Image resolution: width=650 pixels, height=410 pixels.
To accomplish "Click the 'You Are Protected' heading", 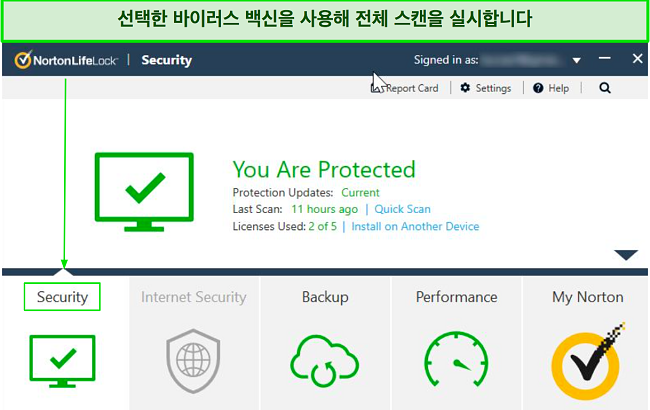I will (324, 169).
